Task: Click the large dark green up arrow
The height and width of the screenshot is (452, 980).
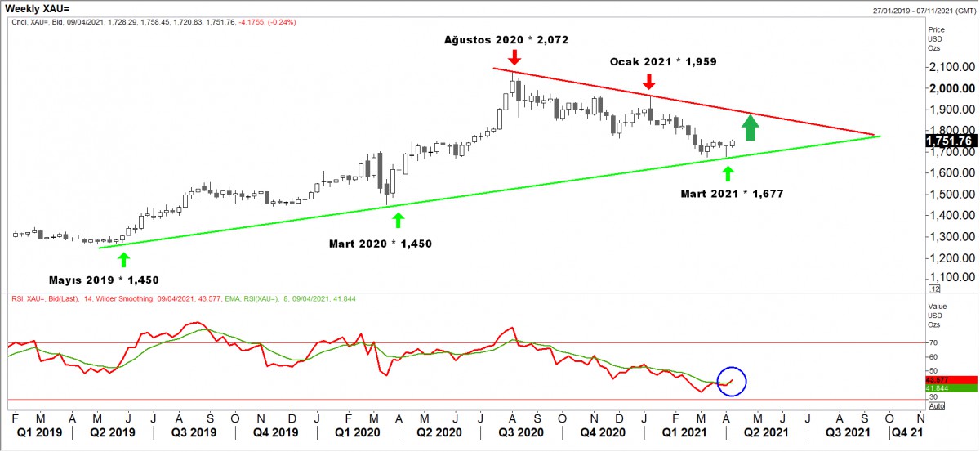Action: (x=751, y=128)
